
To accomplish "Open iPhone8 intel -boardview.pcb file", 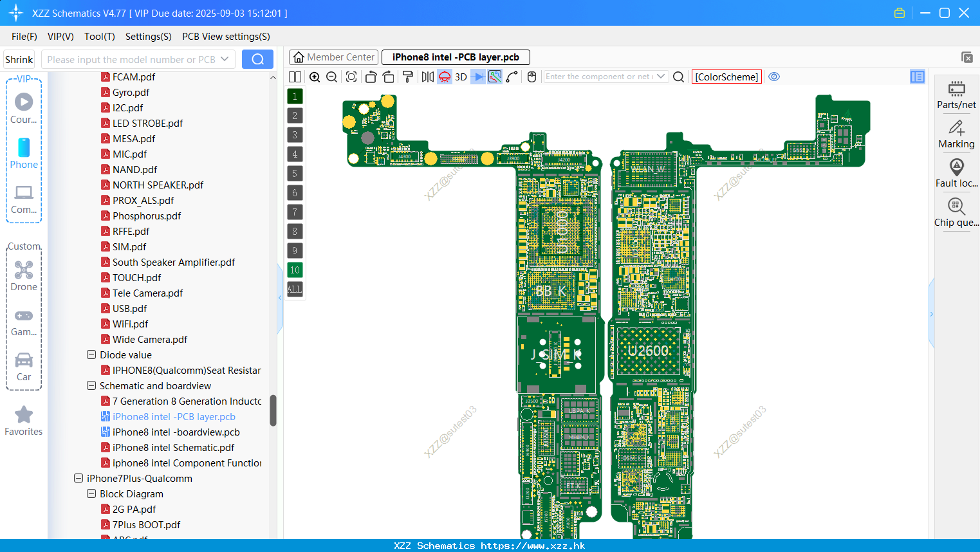I will tap(176, 432).
